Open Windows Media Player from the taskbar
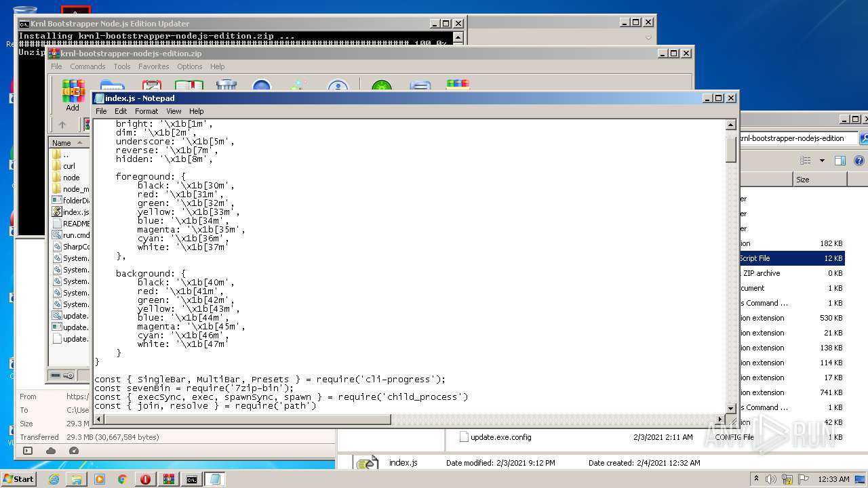868x488 pixels. (100, 479)
